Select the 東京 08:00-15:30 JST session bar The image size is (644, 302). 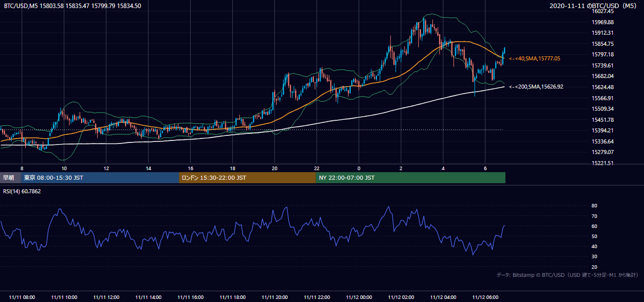click(x=100, y=178)
